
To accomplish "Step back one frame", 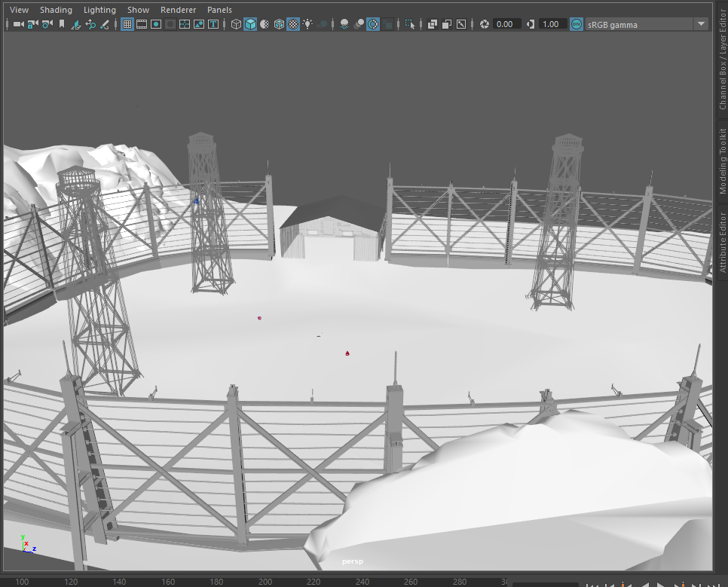I will click(x=609, y=584).
